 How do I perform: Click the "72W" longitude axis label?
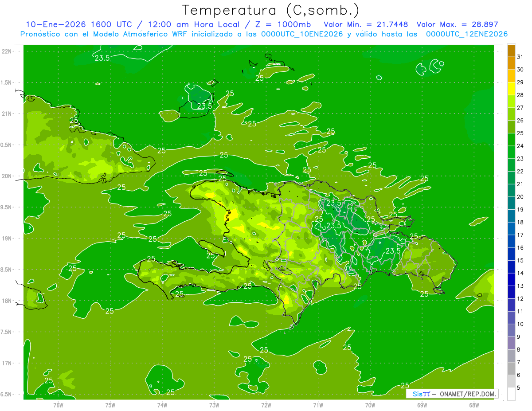pos(266,405)
